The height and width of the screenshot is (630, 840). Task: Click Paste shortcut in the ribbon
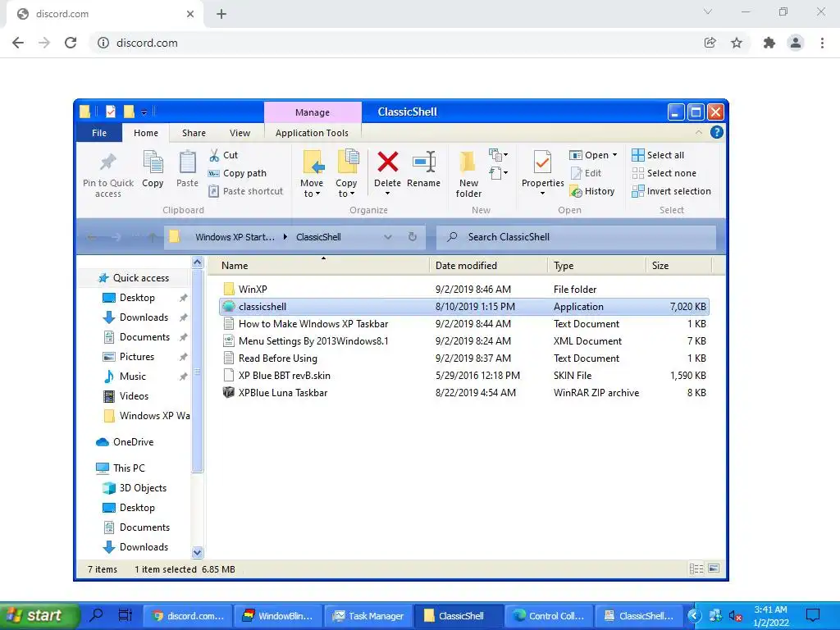click(x=245, y=191)
